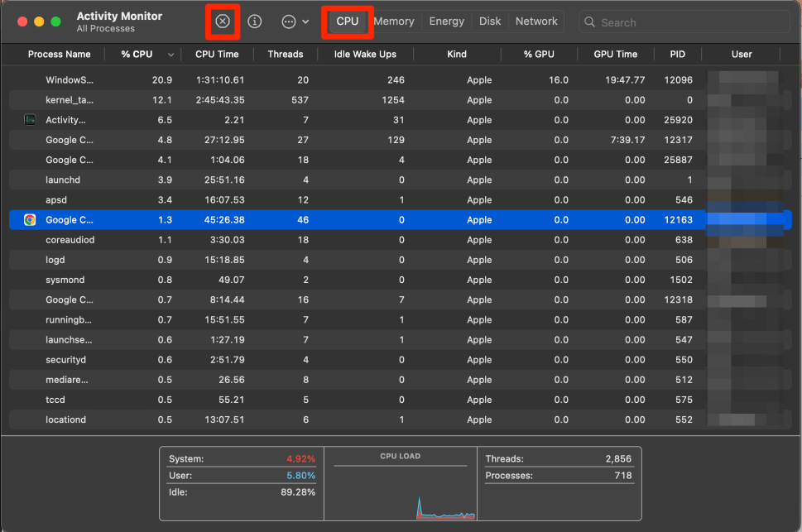This screenshot has width=802, height=532.
Task: Click the magnifying glass search icon
Action: [x=590, y=22]
